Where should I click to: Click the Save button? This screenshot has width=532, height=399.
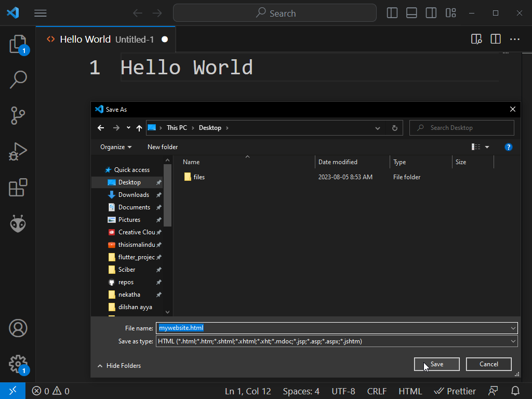click(x=436, y=364)
